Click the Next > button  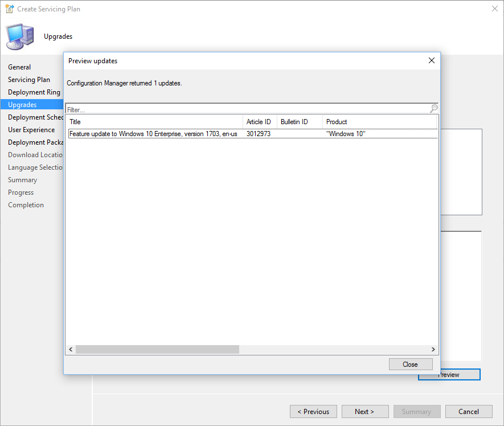tap(365, 412)
